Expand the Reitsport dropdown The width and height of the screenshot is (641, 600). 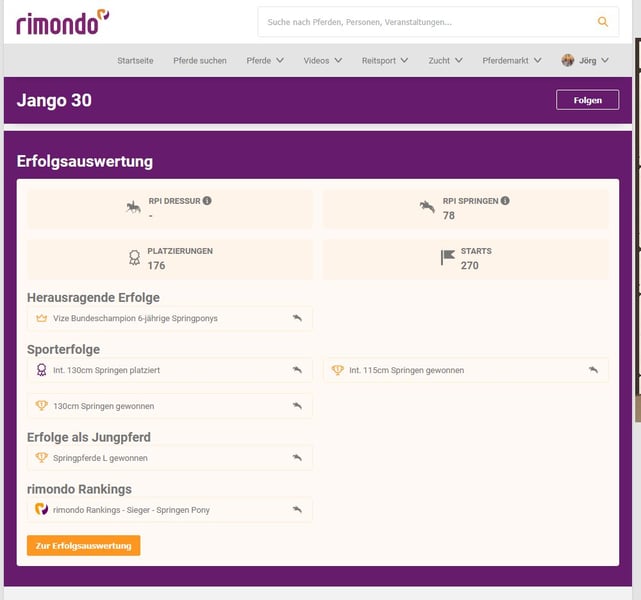coord(385,61)
